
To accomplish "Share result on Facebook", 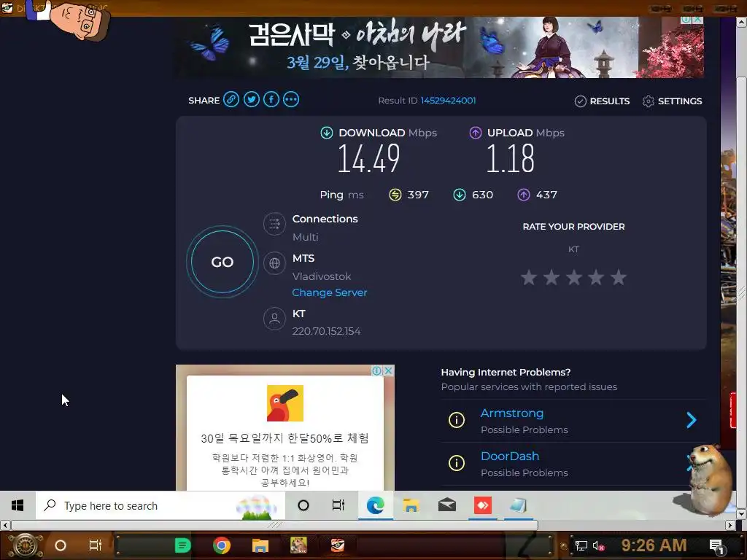I will point(271,99).
